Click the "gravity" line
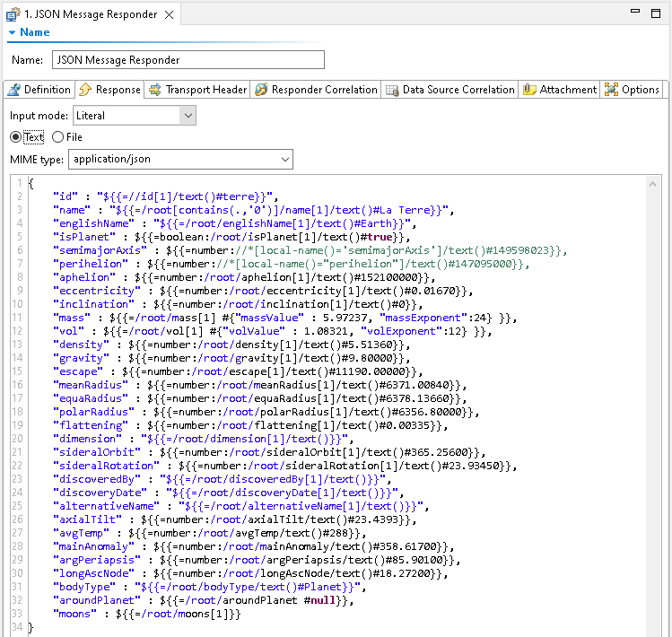The width and height of the screenshot is (672, 637). pyautogui.click(x=231, y=358)
